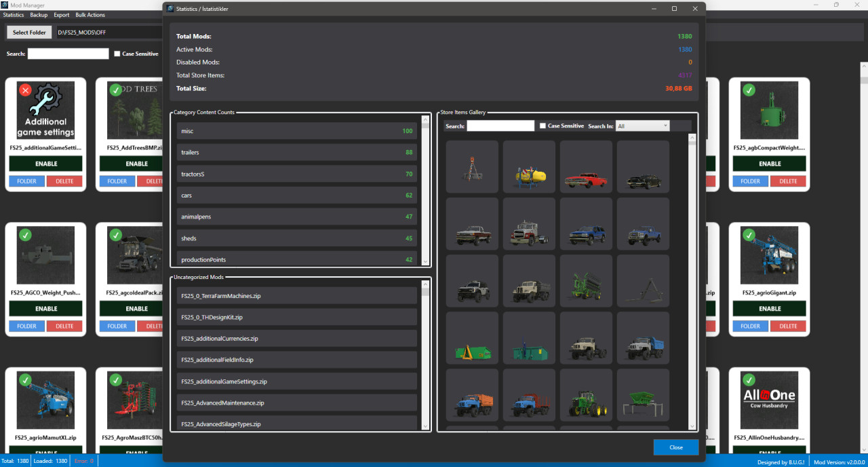
Task: Select the animalpens category row
Action: click(297, 217)
